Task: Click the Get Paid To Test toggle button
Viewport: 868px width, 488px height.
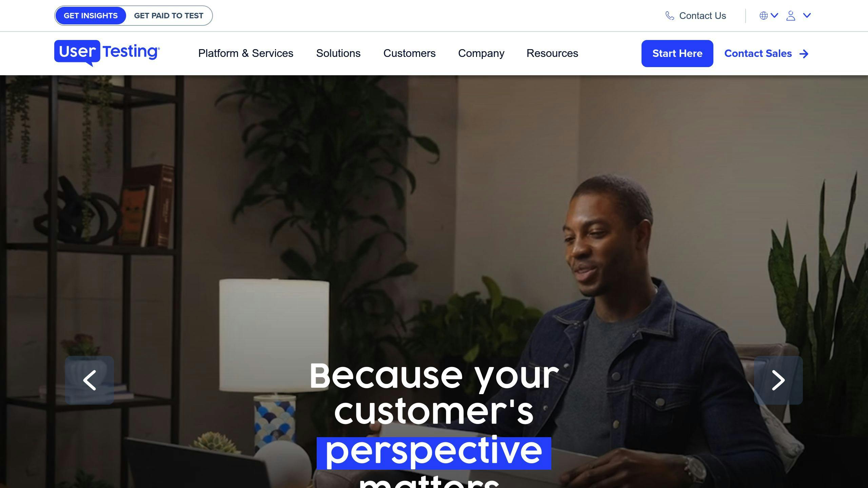Action: (x=168, y=16)
